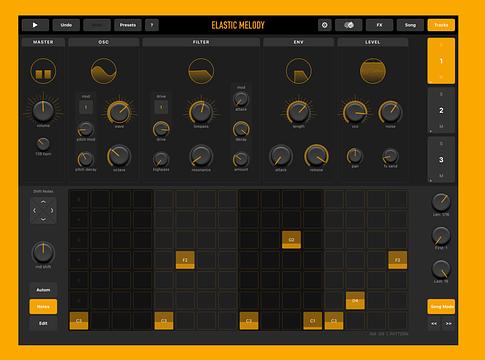The height and width of the screenshot is (360, 485).
Task: Open the OSC section header
Action: [x=103, y=42]
